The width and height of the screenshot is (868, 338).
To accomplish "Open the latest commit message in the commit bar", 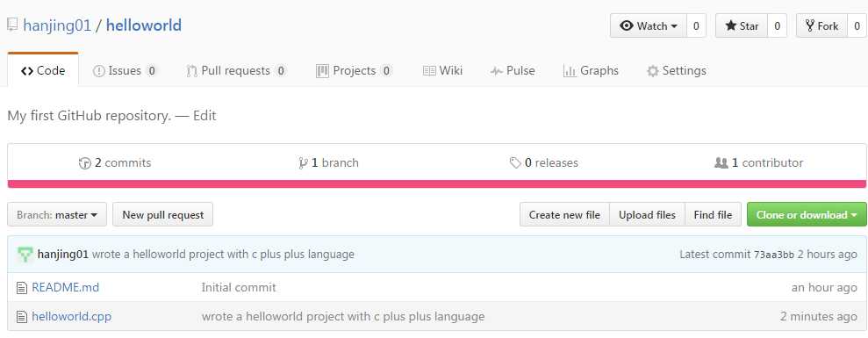I will pyautogui.click(x=223, y=255).
